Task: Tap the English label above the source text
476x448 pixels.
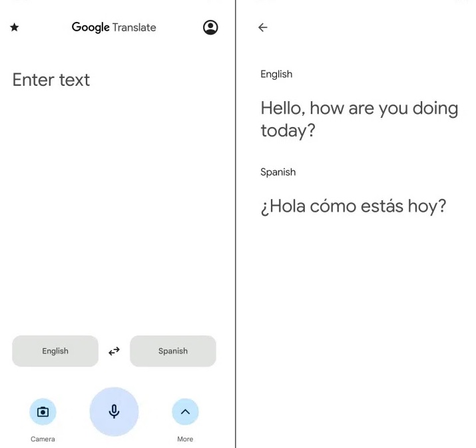Action: (276, 74)
